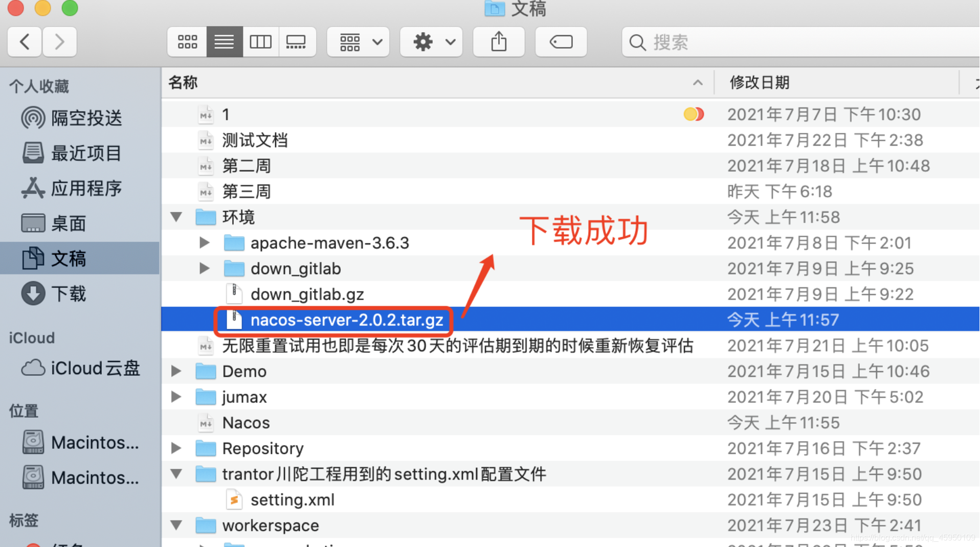Select the 环境 folder row
The image size is (980, 547).
coord(570,217)
